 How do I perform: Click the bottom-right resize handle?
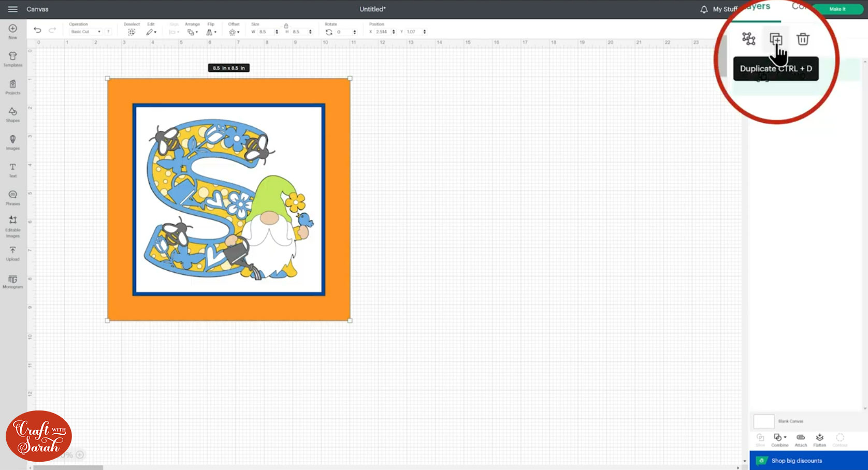[x=350, y=320]
